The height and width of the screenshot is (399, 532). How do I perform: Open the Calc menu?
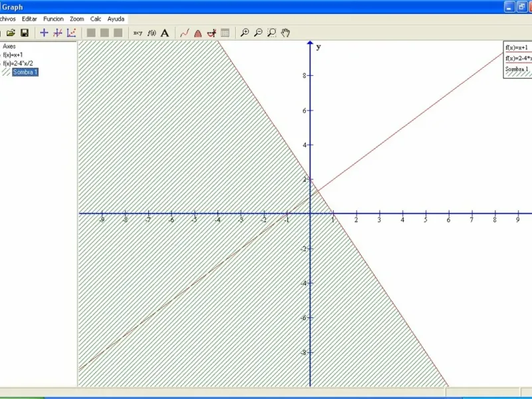(x=96, y=19)
